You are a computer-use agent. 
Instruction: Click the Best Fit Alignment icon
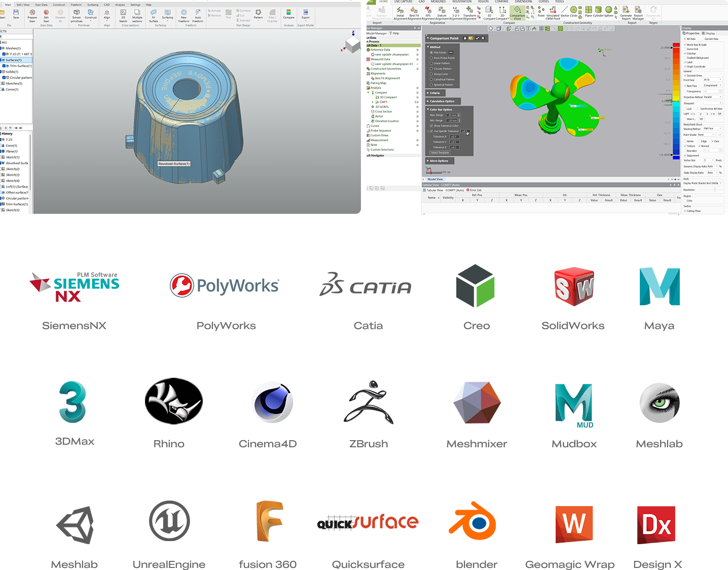tap(414, 11)
